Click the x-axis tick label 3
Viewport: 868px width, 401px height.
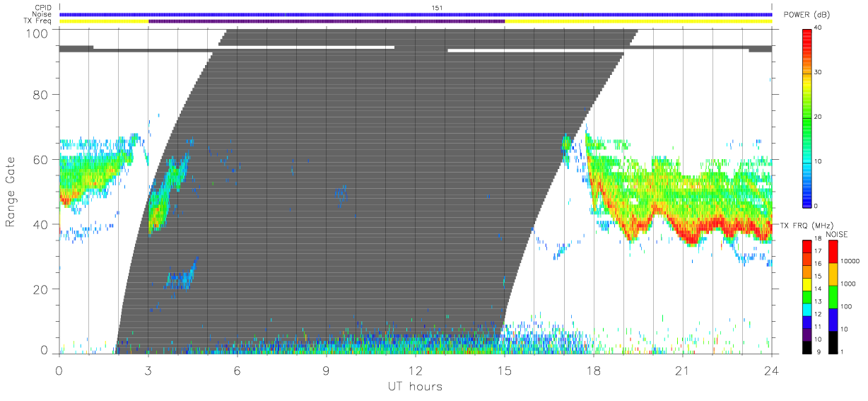click(x=148, y=370)
